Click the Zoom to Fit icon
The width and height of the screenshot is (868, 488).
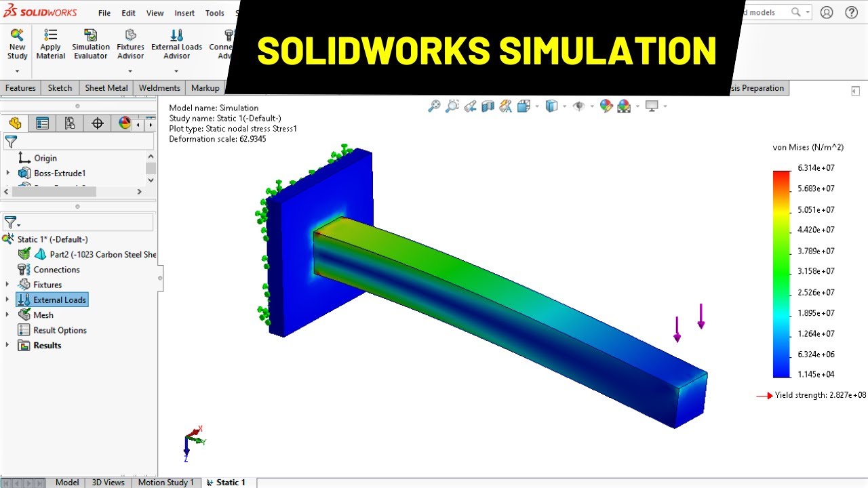[434, 106]
